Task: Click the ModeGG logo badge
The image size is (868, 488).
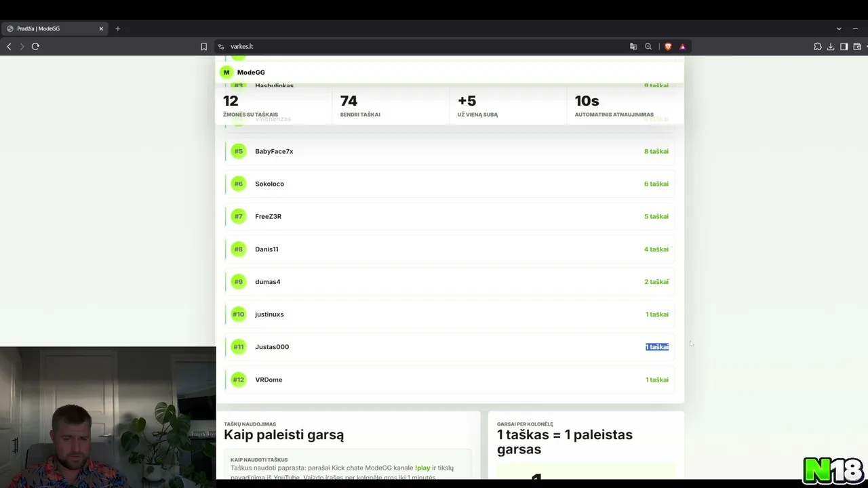Action: [x=226, y=73]
